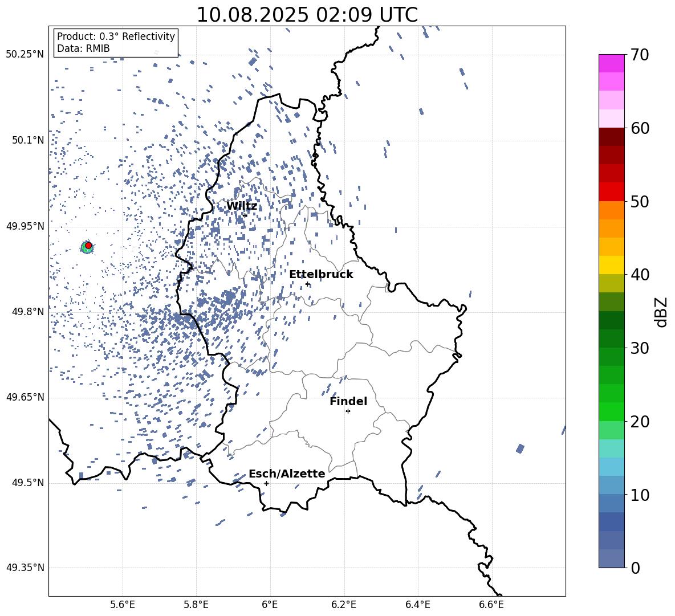Image resolution: width=675 pixels, height=616 pixels.
Task: Click the Esch/Alzette cross marker
Action: pos(266,483)
